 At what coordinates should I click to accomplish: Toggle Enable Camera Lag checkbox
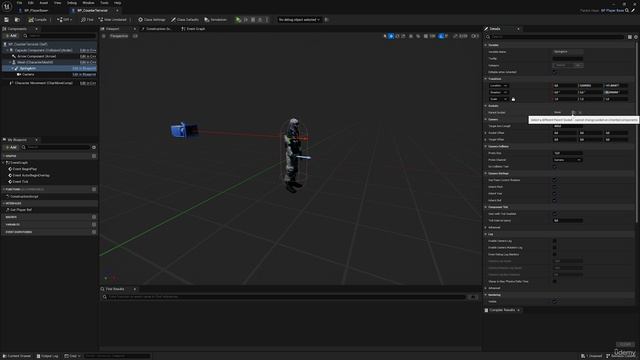[x=555, y=241]
